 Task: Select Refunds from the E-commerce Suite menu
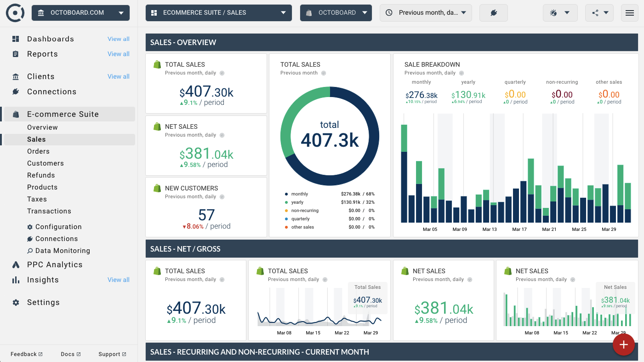[41, 175]
